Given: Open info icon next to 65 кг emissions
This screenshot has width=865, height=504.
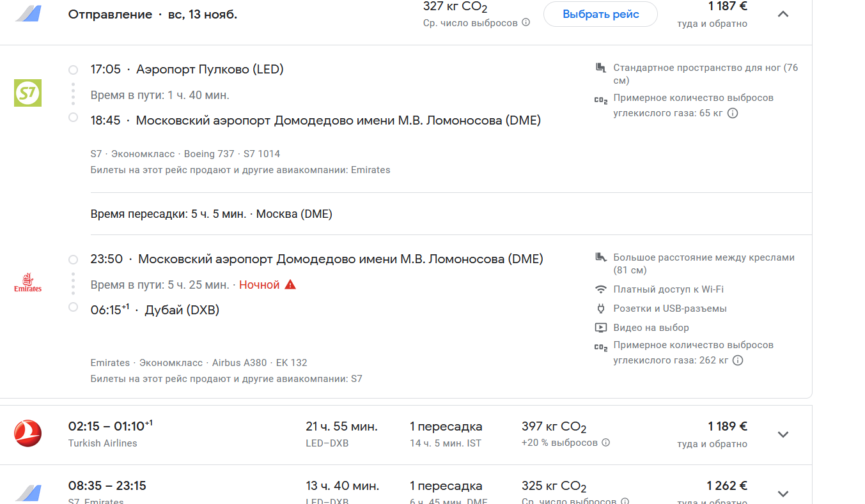Looking at the screenshot, I should point(733,114).
